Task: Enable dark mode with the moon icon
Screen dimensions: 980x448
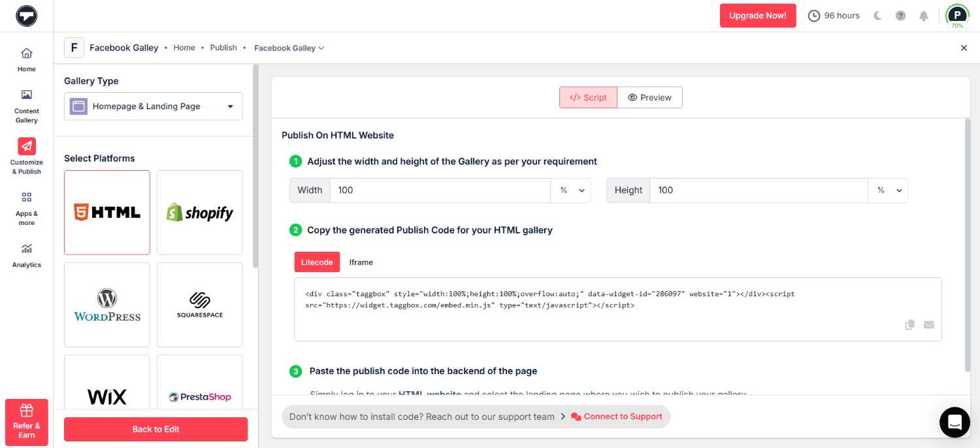Action: (877, 15)
